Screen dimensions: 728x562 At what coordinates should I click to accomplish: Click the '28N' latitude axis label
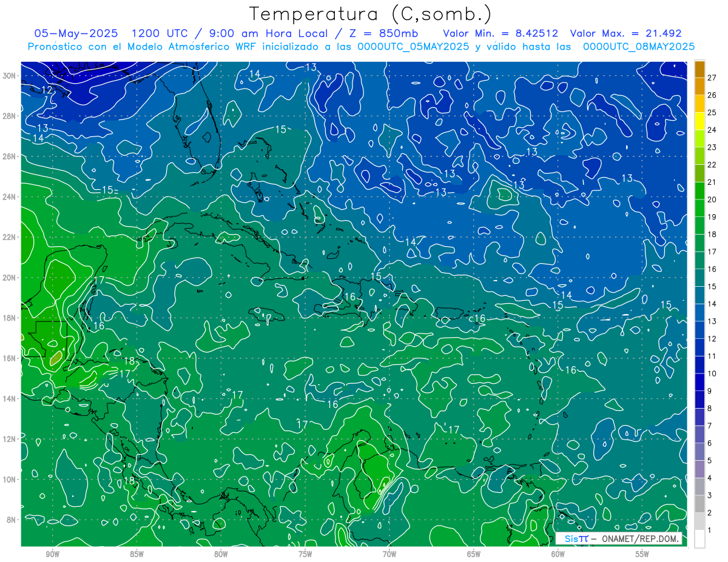coord(10,116)
